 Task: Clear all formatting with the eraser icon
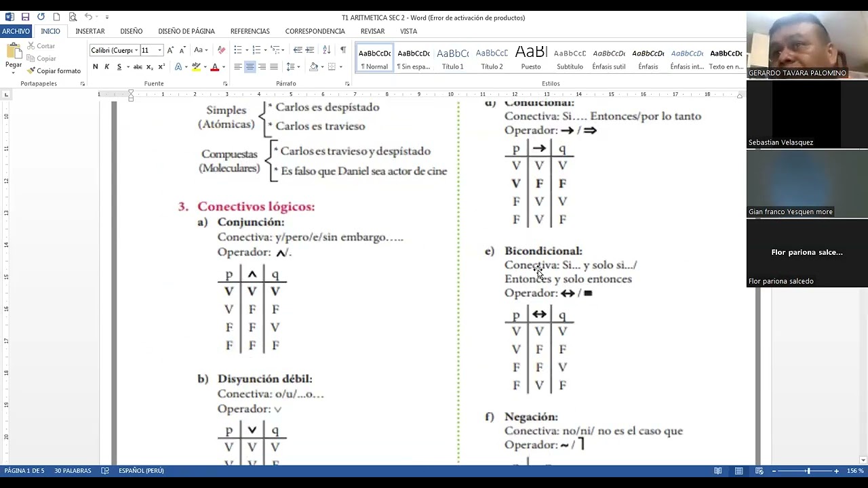[x=221, y=50]
